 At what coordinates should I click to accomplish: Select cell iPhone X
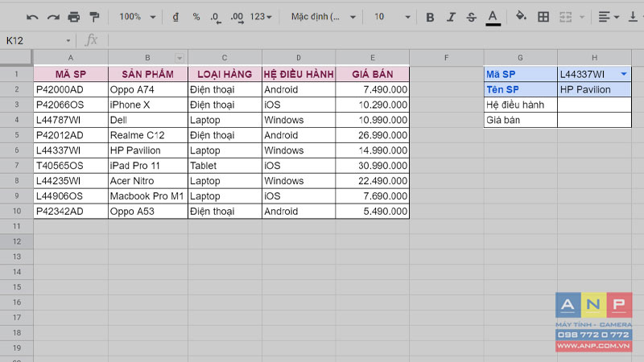(x=148, y=105)
